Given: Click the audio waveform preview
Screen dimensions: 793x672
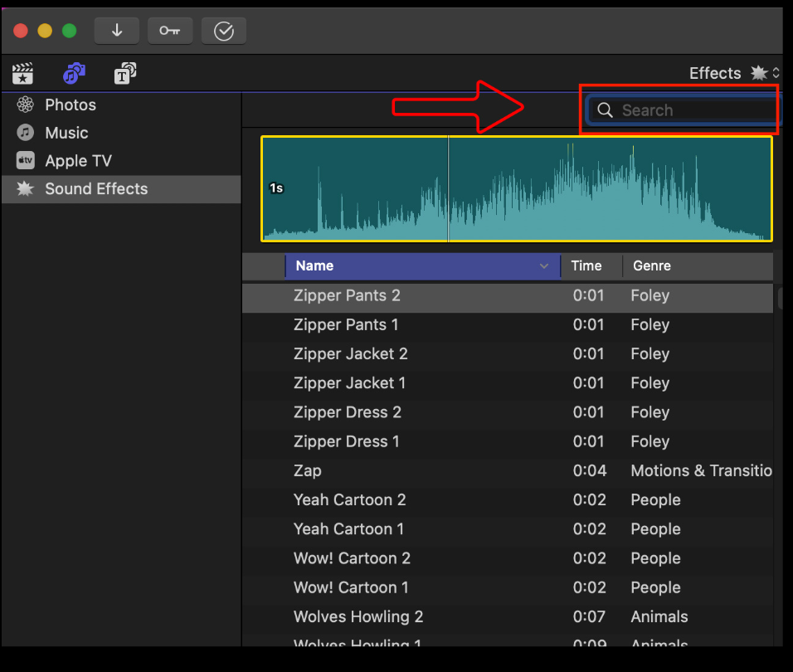Looking at the screenshot, I should [x=516, y=188].
